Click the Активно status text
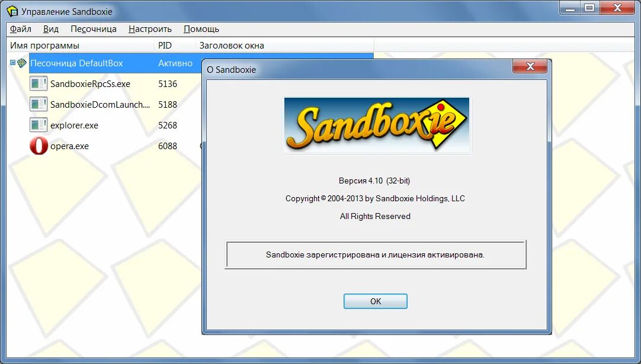 click(175, 63)
